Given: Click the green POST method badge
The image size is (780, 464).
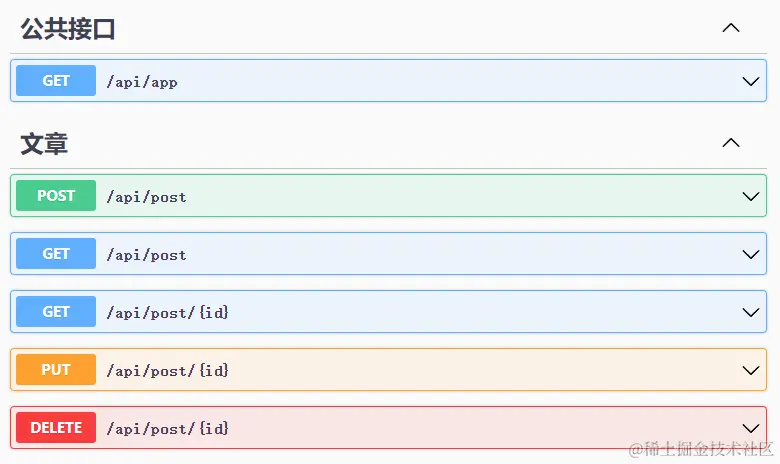Looking at the screenshot, I should click(x=56, y=196).
